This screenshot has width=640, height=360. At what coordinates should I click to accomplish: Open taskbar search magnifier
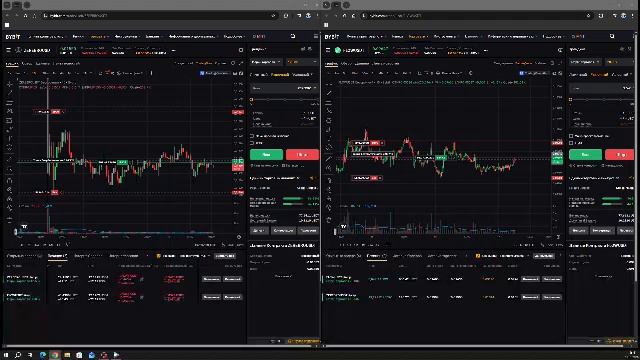(x=18, y=355)
